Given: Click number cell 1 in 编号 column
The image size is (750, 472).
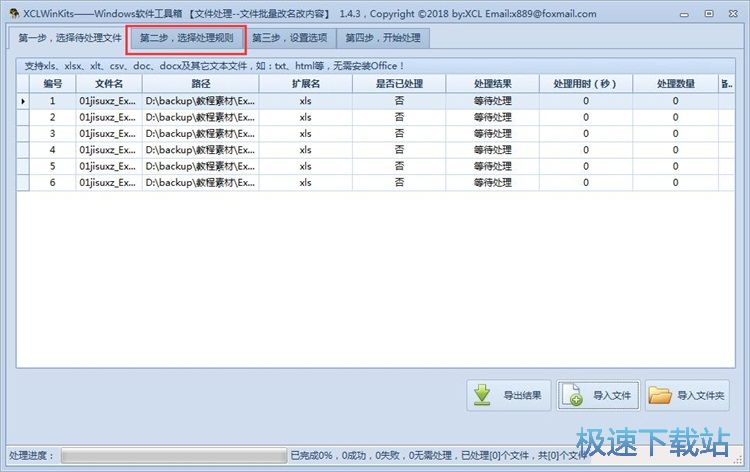Looking at the screenshot, I should (53, 101).
